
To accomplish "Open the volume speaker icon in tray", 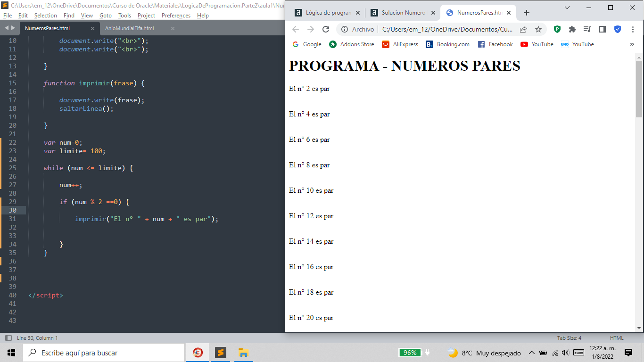I will 566,353.
